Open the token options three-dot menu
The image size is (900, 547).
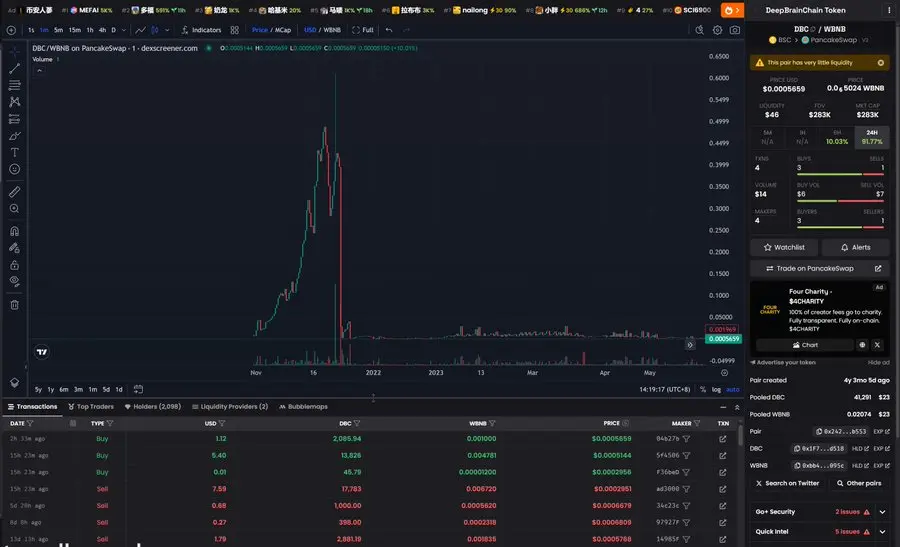889,10
